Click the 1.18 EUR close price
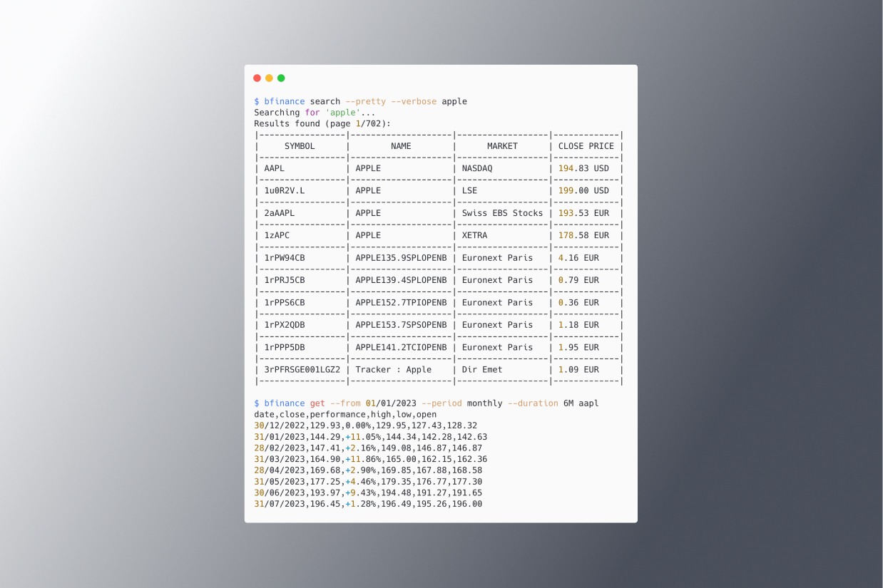 pos(579,325)
